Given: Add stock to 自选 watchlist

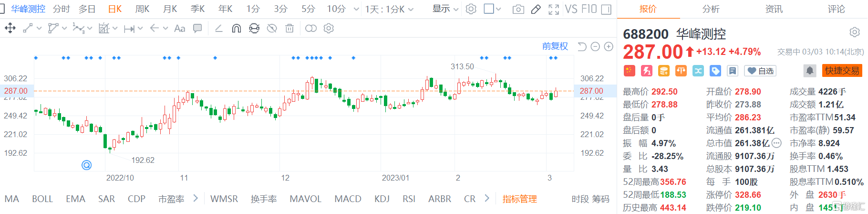Looking at the screenshot, I should 760,71.
